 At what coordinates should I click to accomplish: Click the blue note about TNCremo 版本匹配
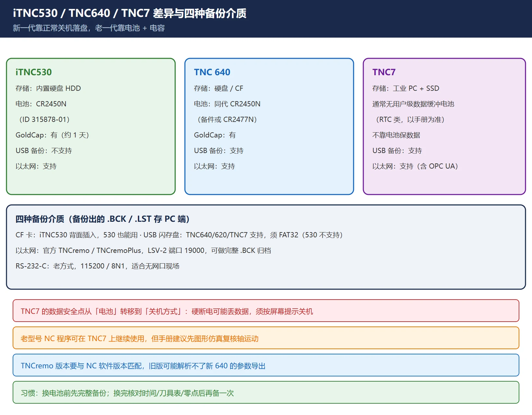coord(266,365)
